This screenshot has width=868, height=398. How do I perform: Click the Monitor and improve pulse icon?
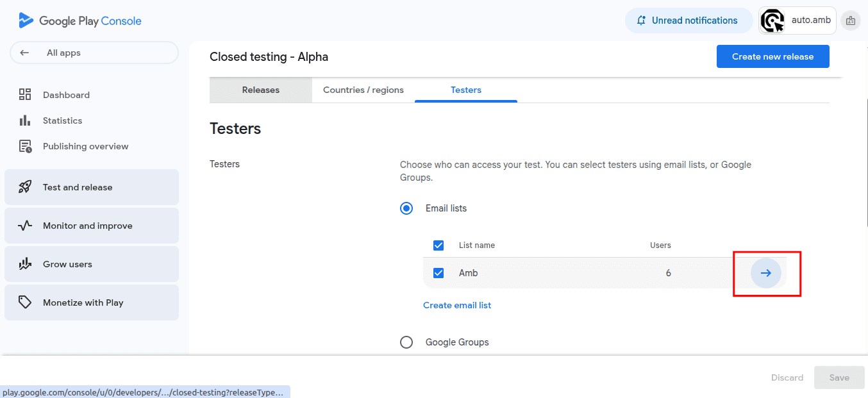(x=25, y=226)
